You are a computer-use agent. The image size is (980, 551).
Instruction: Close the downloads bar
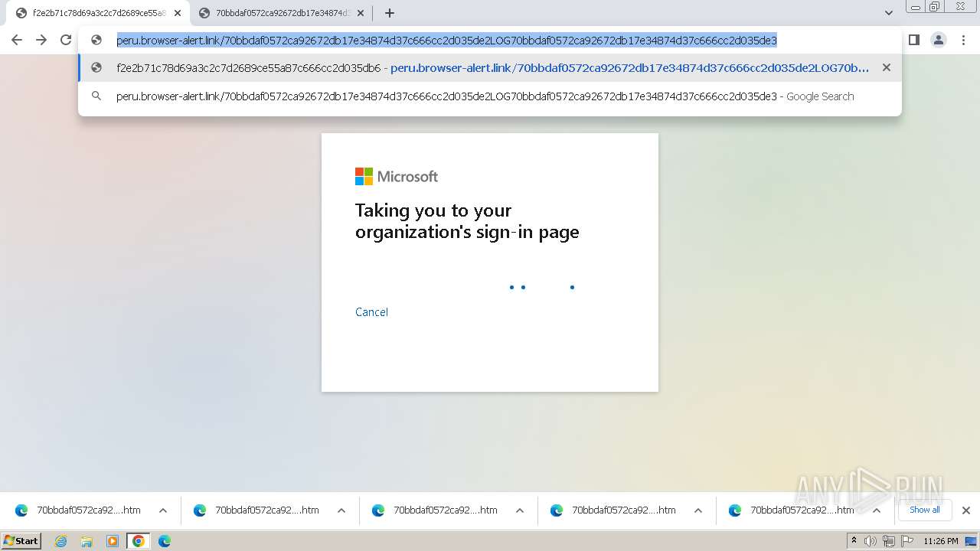(x=965, y=510)
